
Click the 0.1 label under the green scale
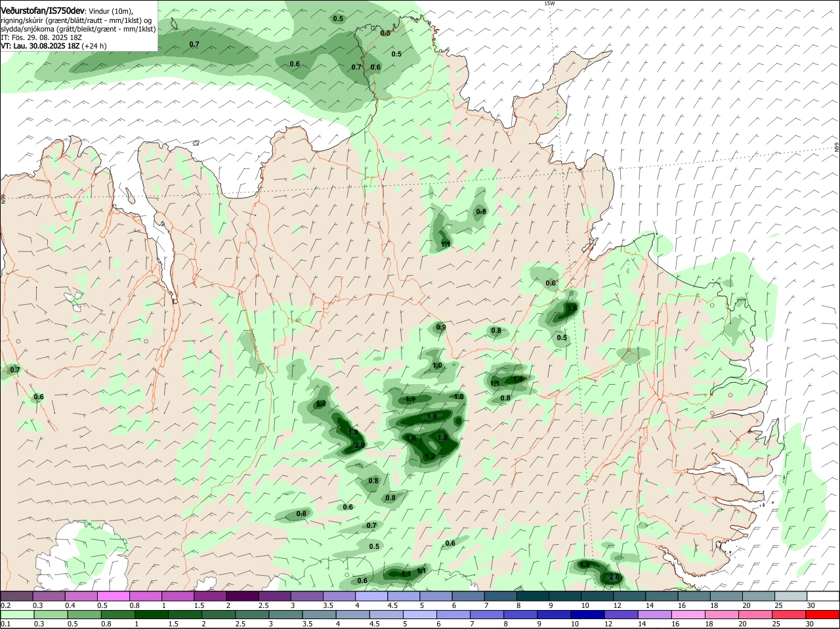tap(5, 624)
